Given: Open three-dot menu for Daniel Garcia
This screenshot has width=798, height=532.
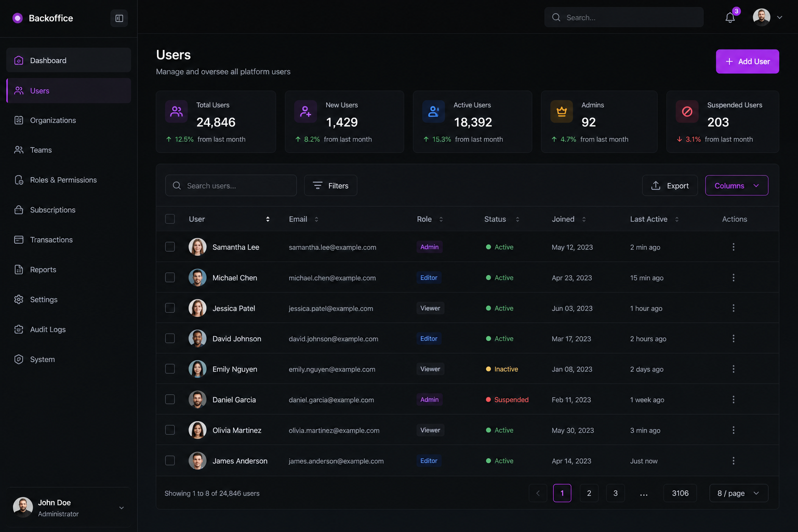Looking at the screenshot, I should click(733, 400).
